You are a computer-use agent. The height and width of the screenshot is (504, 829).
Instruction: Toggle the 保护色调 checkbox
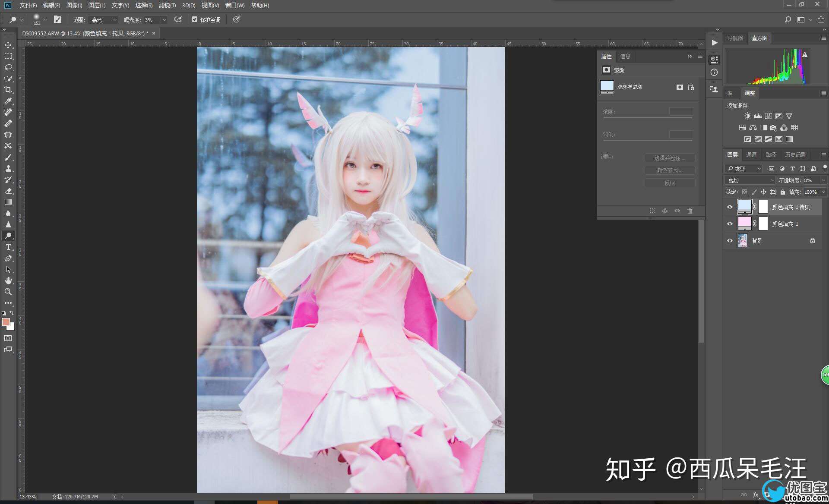[x=195, y=19]
